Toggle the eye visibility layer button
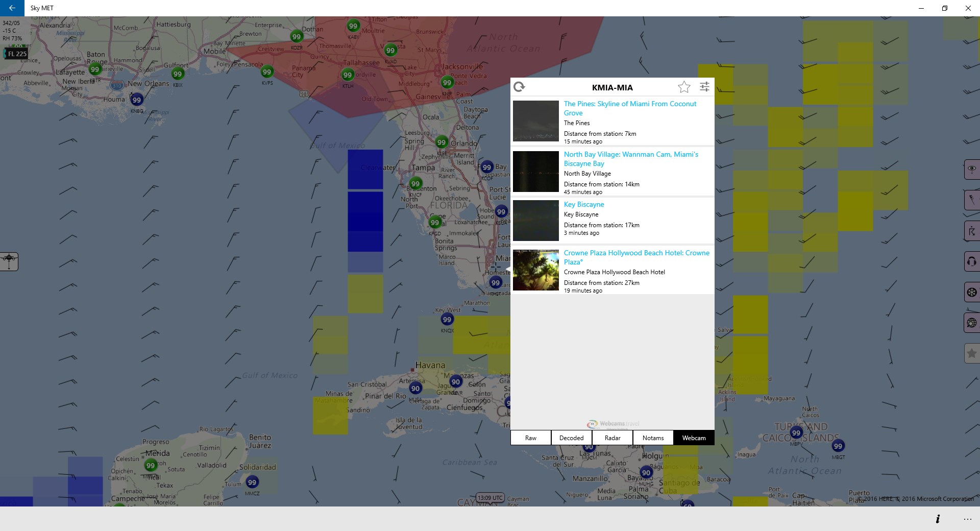The height and width of the screenshot is (531, 980). [972, 169]
